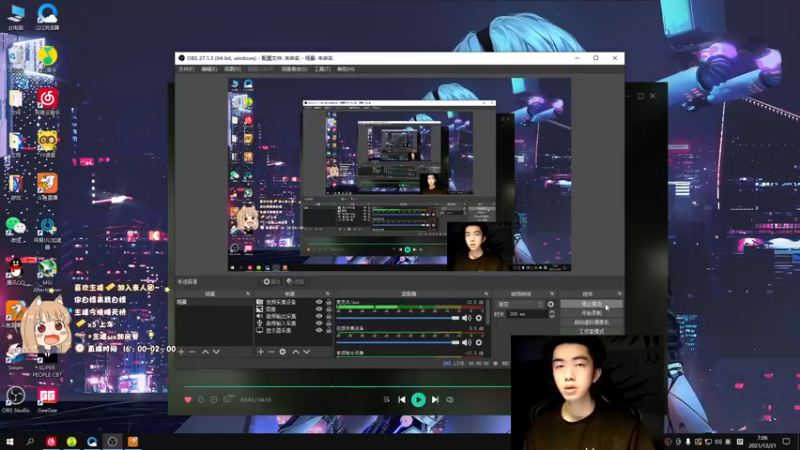This screenshot has height=450, width=800.
Task: Skip to the previous track
Action: [x=402, y=399]
